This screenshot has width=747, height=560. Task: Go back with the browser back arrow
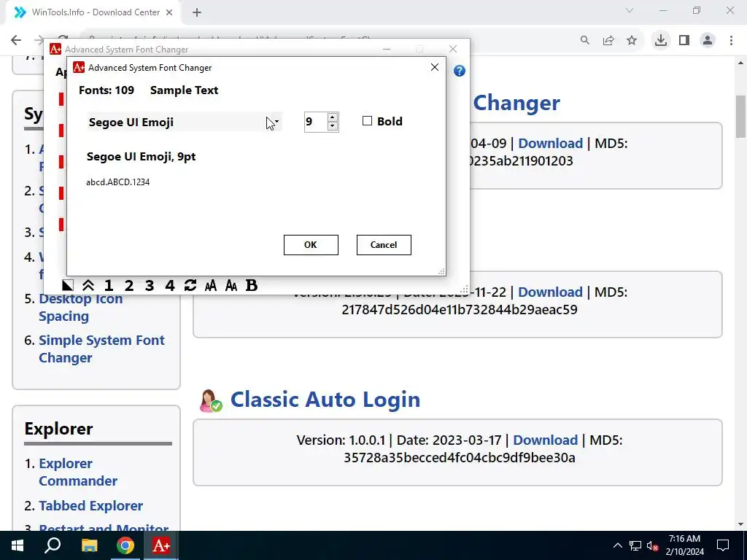pos(16,40)
